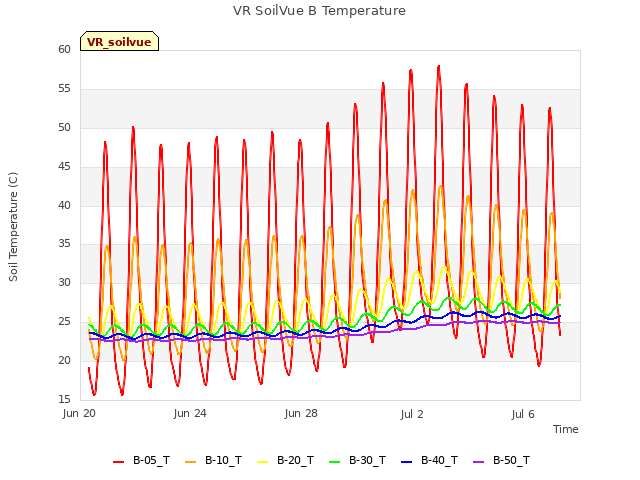Toggle the B-10_T series in the legend

pyautogui.click(x=213, y=461)
